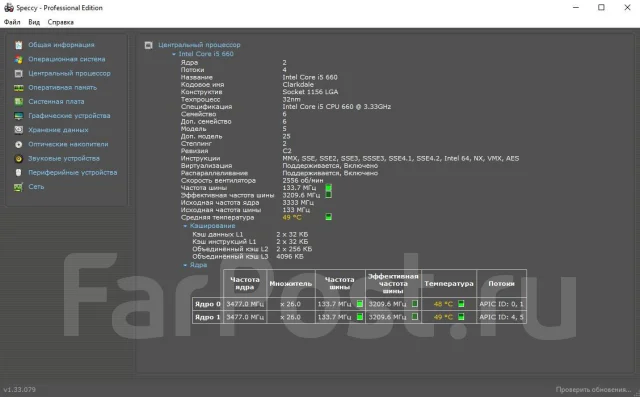Click green graph icon beside Средняя температура 49 °C
This screenshot has height=397, width=640.
[329, 217]
